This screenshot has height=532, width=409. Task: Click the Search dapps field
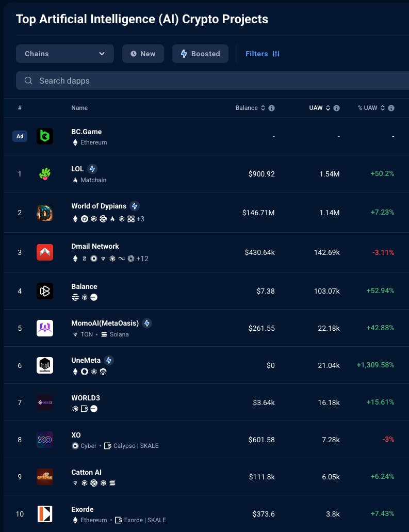pyautogui.click(x=212, y=80)
